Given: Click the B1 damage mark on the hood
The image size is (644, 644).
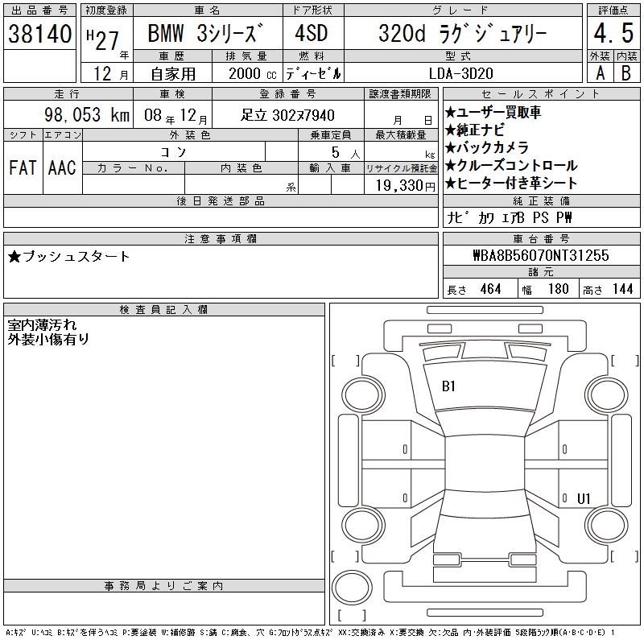Looking at the screenshot, I should coord(448,386).
